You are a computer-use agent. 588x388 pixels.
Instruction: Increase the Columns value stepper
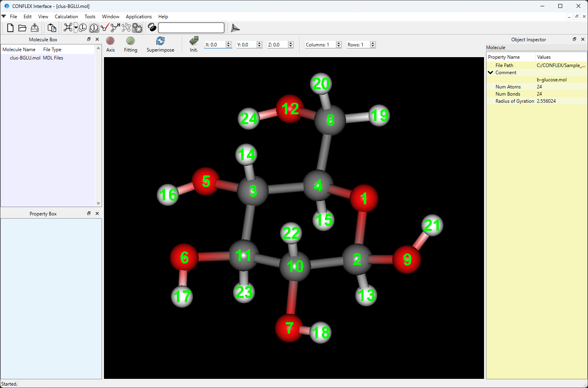(x=338, y=42)
